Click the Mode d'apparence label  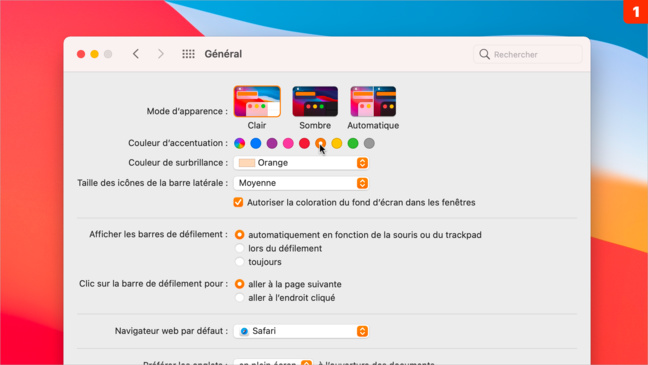point(187,111)
